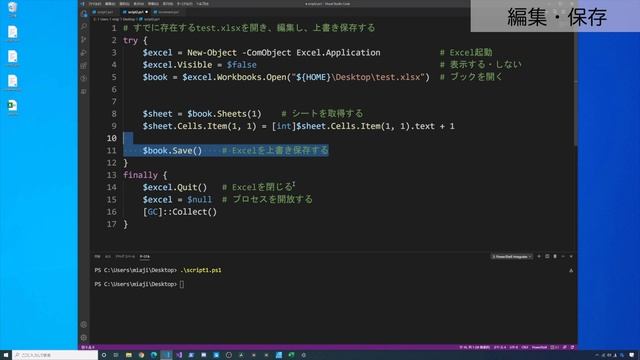Viewport: 640px width, 360px height.
Task: Click '$book.Save()' on line 11
Action: pos(172,151)
